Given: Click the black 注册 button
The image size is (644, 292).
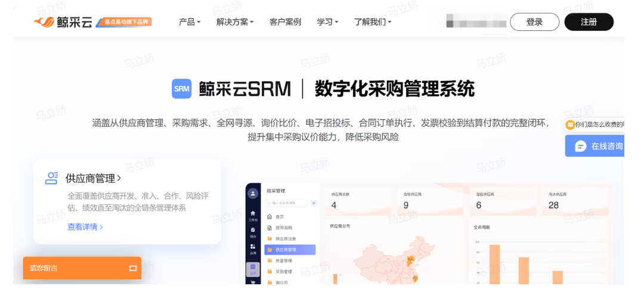Looking at the screenshot, I should pos(589,22).
